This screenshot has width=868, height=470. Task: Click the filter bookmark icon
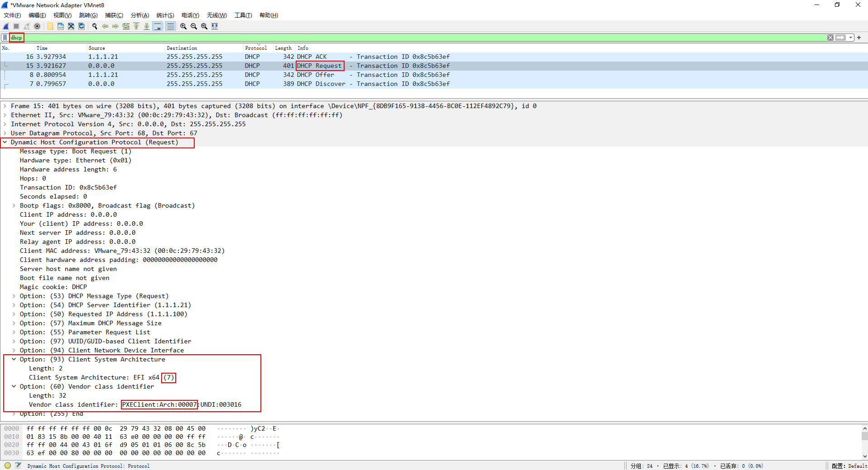tap(5, 38)
